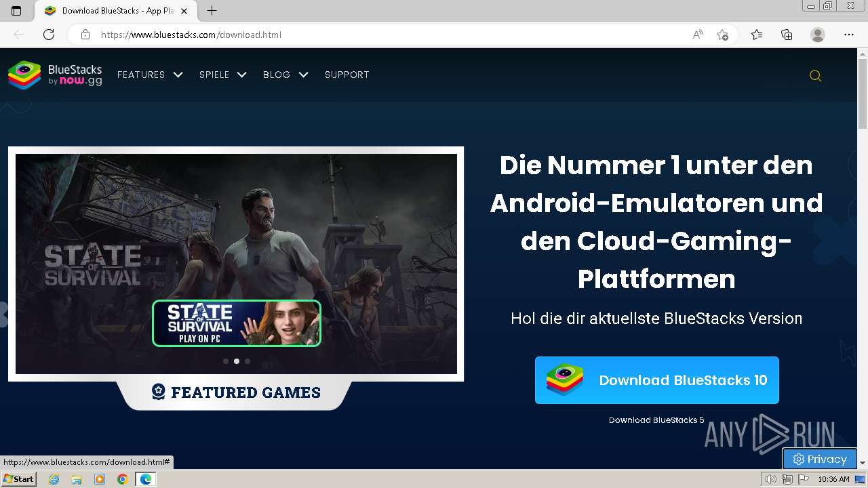Open Read aloud icon in the address bar
868x488 pixels.
(698, 35)
